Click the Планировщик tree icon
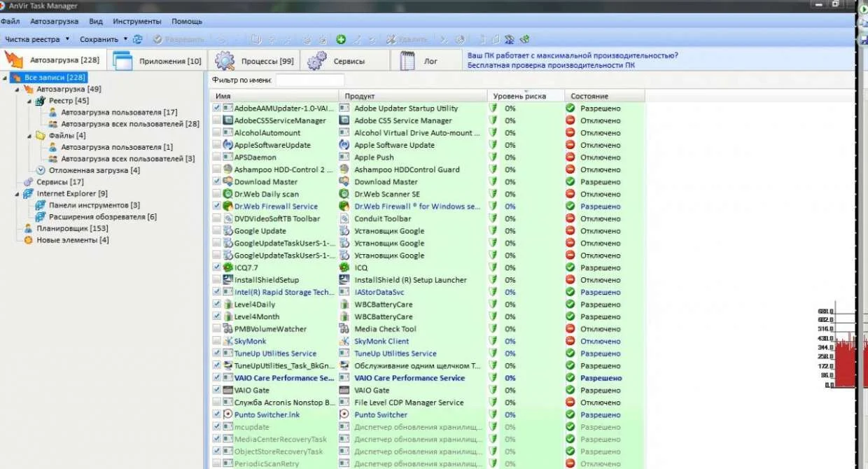The height and width of the screenshot is (469, 868). point(29,228)
